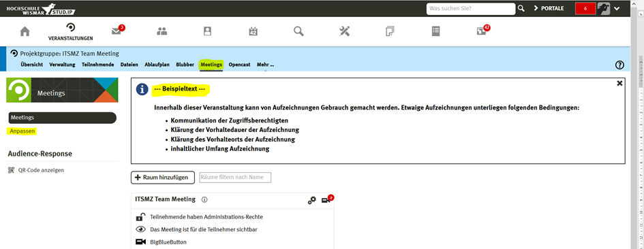
Task: Open the community people icon
Action: (x=162, y=31)
